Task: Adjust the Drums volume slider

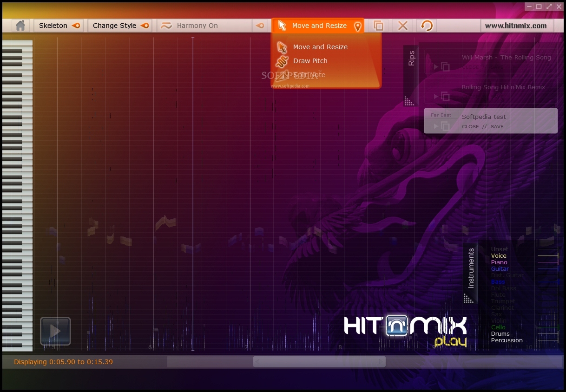Action: tap(548, 334)
